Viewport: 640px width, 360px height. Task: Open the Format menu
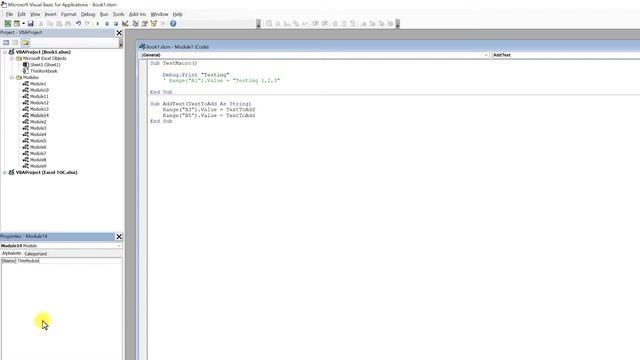pos(69,14)
